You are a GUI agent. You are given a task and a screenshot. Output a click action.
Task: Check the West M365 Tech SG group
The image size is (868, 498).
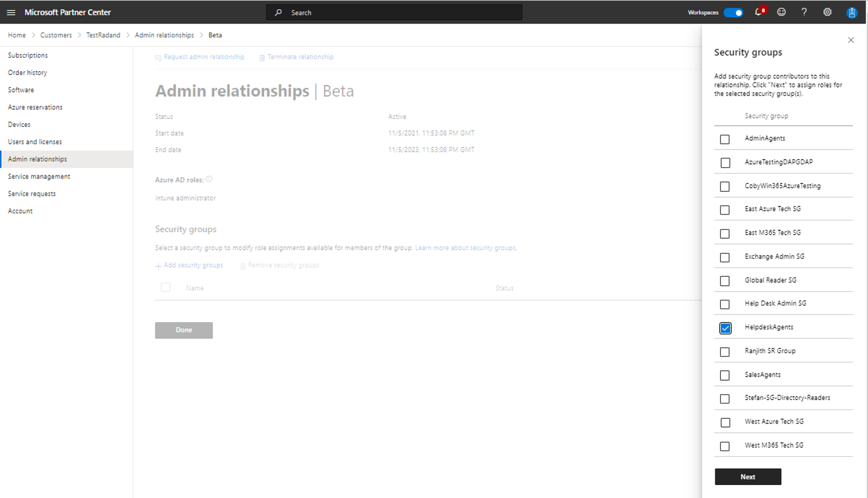coord(725,446)
